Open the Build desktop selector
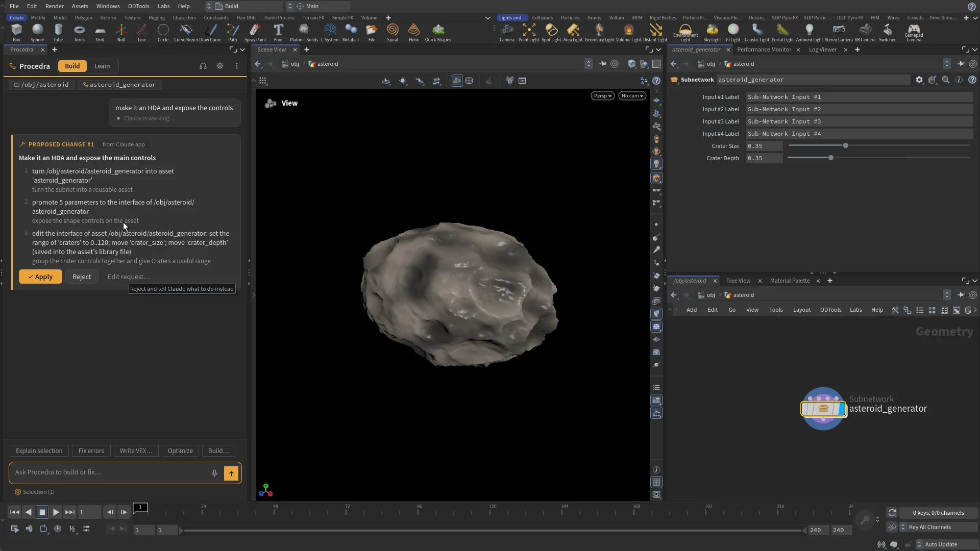 pyautogui.click(x=244, y=6)
